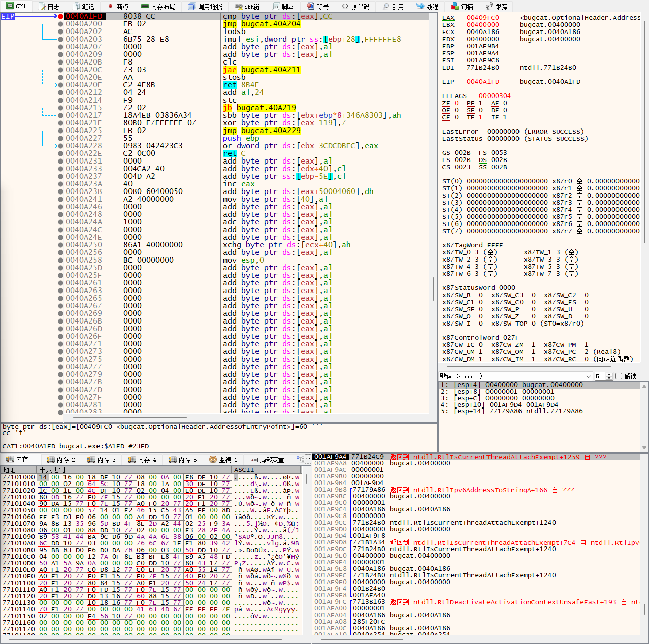Decrease the argument count spinner
The height and width of the screenshot is (644, 649).
(x=610, y=378)
